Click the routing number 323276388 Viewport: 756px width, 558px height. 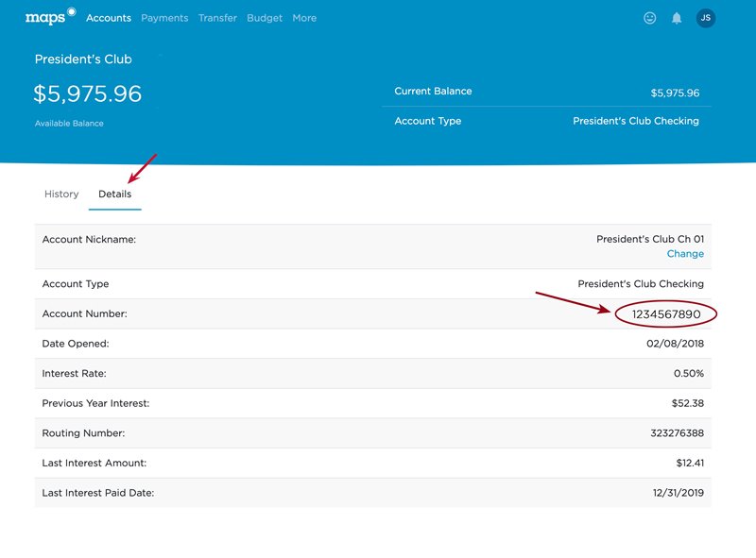coord(673,433)
